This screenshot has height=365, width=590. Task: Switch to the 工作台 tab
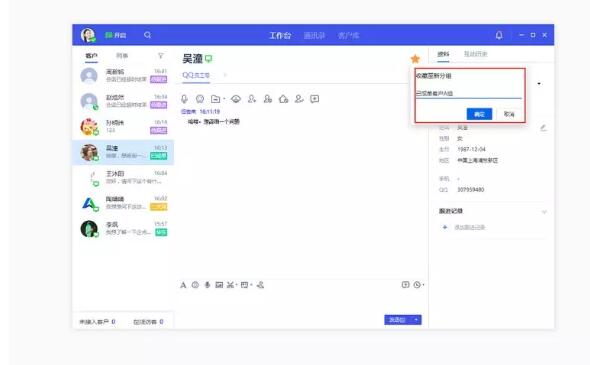(280, 35)
